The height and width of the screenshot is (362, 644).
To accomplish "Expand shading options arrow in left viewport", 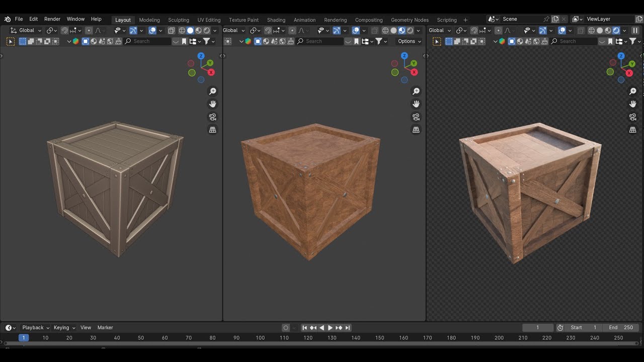I will (215, 31).
